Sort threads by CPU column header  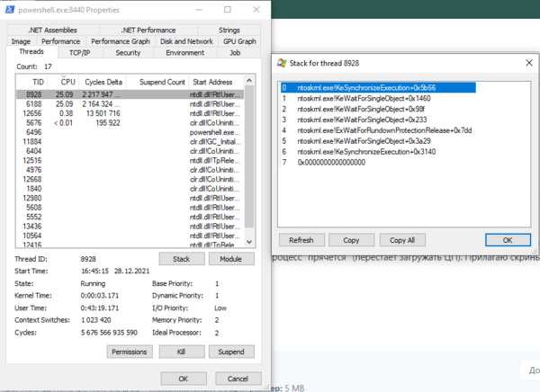coord(63,82)
